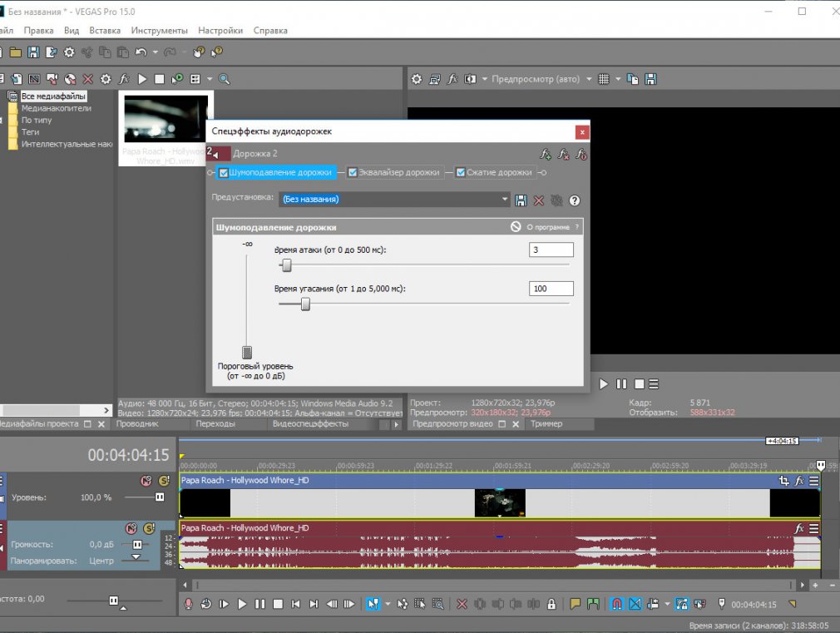Toggle Эквалайзер дорожки checkbox

point(353,172)
